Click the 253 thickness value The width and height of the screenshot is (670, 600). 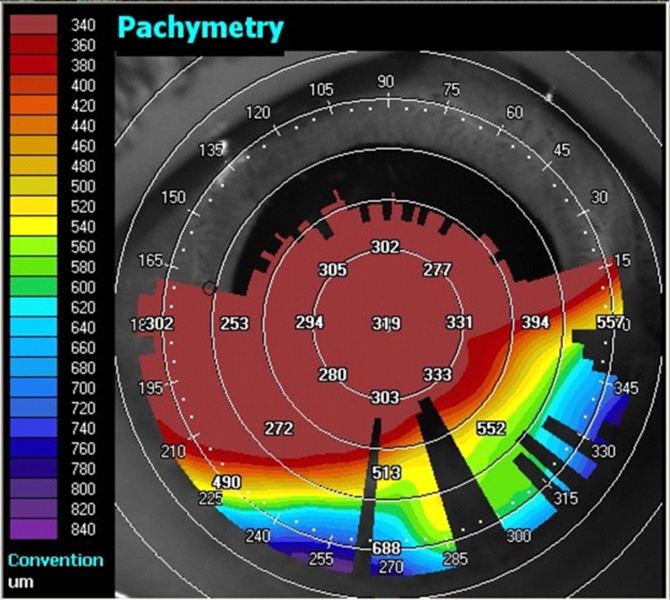point(235,323)
